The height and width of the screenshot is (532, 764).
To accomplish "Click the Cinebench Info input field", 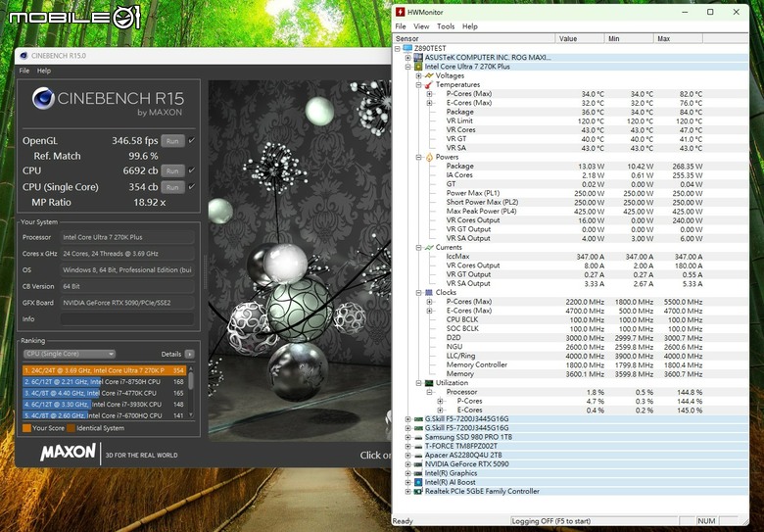I will tap(127, 319).
